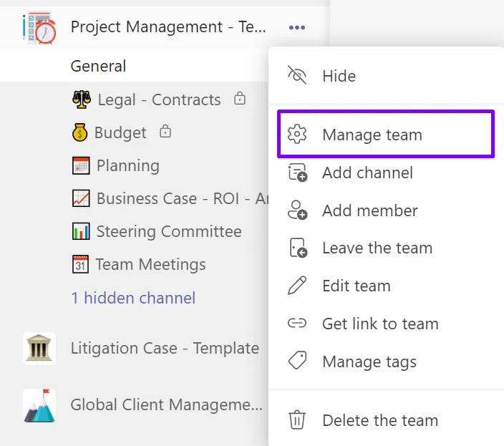Screen dimensions: 504x446
Task: Click the money bag icon beside Budget
Action: coord(79,132)
